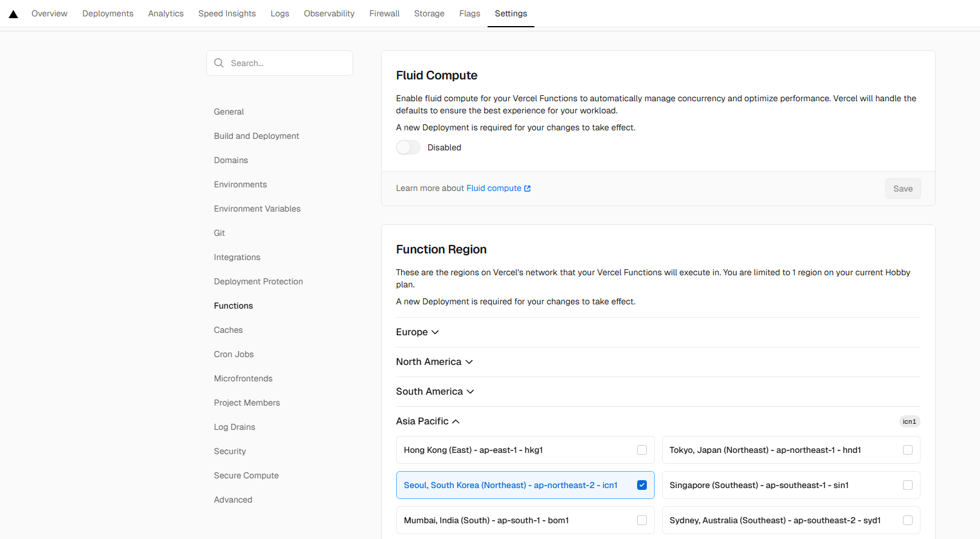Viewport: 980px width, 539px height.
Task: Open Security settings
Action: pyautogui.click(x=230, y=451)
